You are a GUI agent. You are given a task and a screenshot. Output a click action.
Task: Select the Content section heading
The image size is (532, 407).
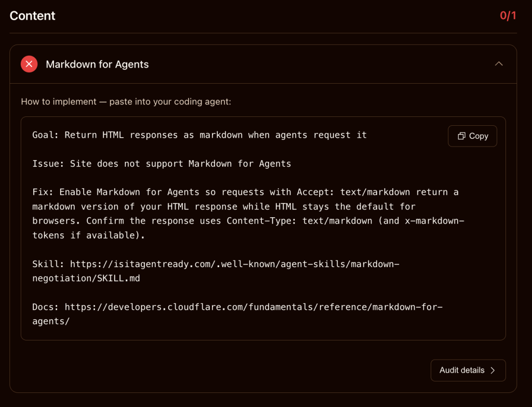pyautogui.click(x=32, y=16)
